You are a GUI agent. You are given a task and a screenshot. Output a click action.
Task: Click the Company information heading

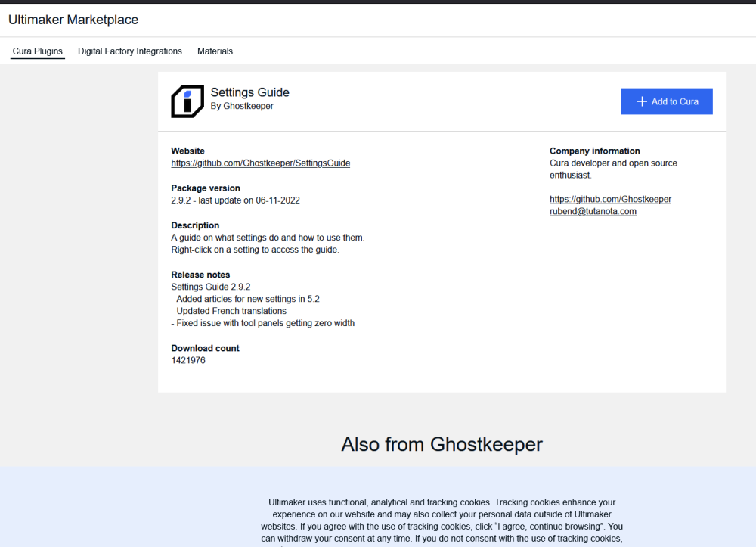click(594, 151)
